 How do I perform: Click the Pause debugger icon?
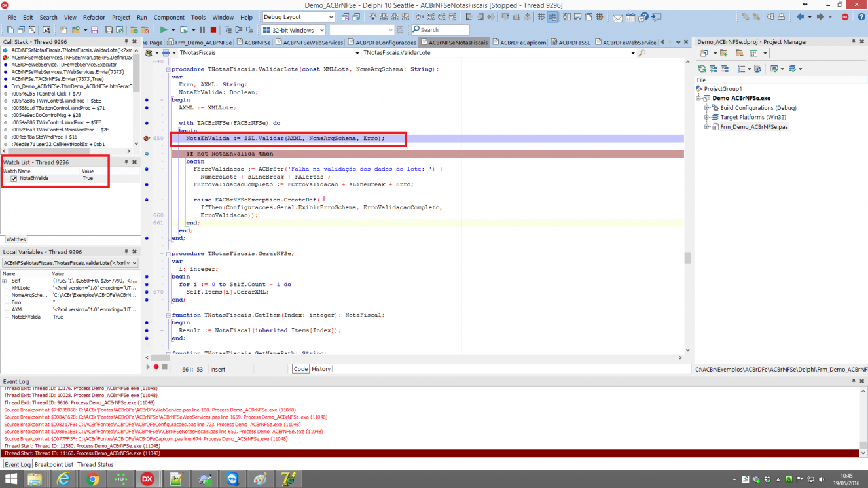click(x=202, y=30)
